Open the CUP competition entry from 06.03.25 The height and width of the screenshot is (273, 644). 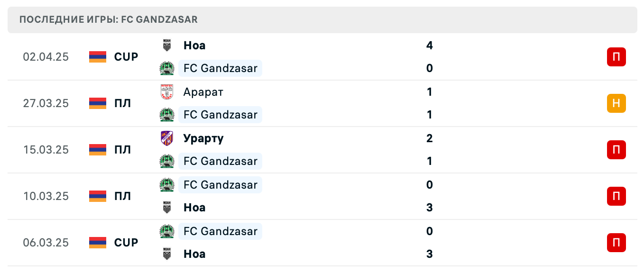125,243
